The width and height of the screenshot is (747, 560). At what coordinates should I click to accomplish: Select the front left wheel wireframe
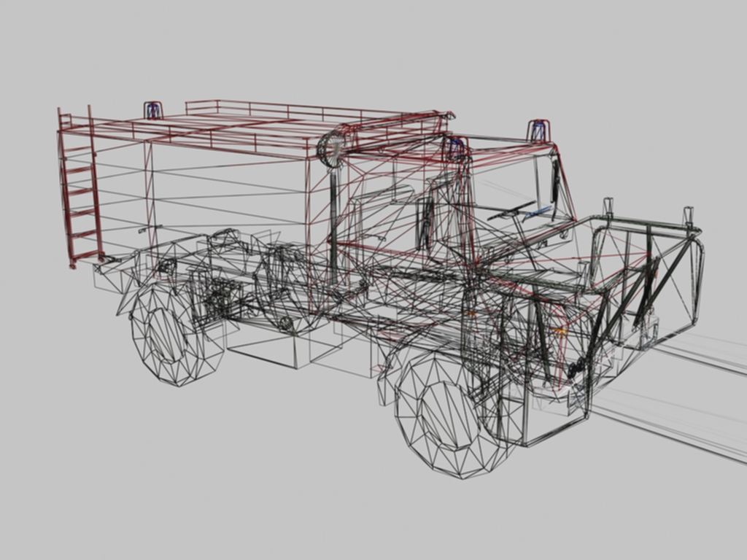point(448,414)
